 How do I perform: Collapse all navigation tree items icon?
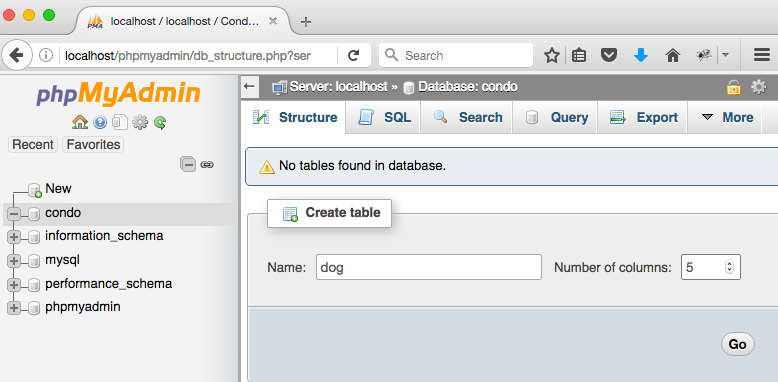click(x=188, y=164)
